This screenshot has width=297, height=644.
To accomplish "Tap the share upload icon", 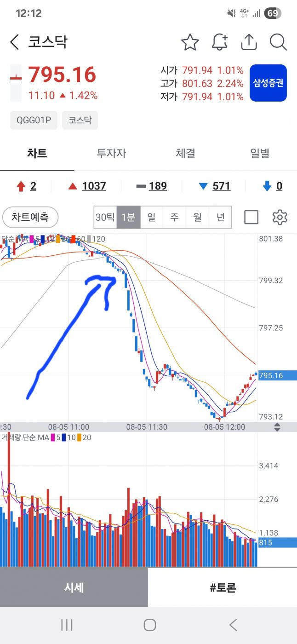I will pyautogui.click(x=249, y=42).
